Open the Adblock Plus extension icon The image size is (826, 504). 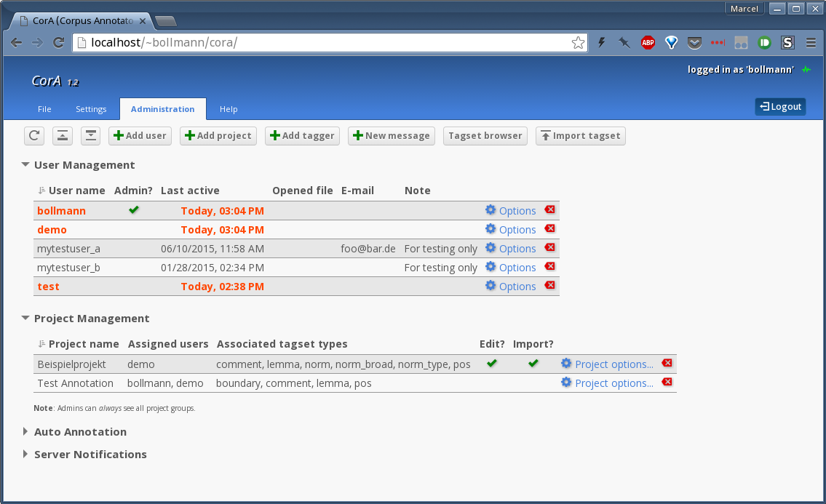coord(648,43)
